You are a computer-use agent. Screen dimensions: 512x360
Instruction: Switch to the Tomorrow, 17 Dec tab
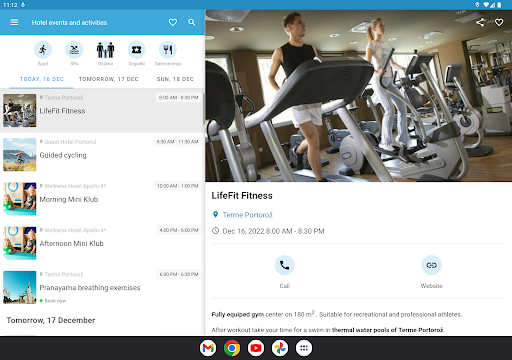pyautogui.click(x=109, y=79)
